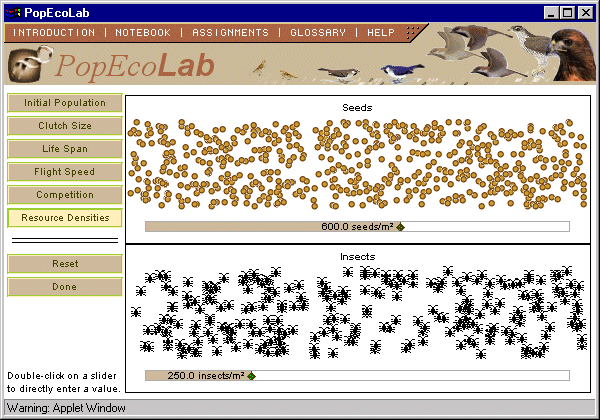
Task: Open the Assignments menu item
Action: 230,33
